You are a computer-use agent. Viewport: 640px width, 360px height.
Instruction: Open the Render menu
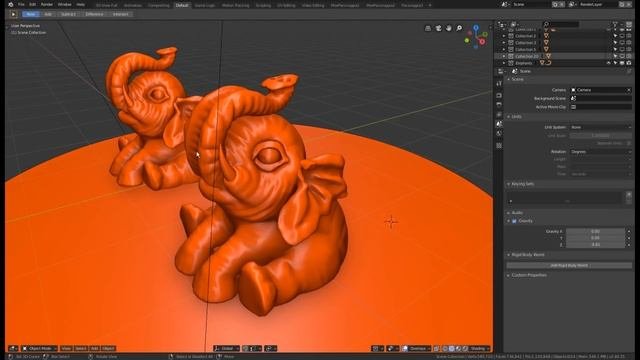[47, 4]
